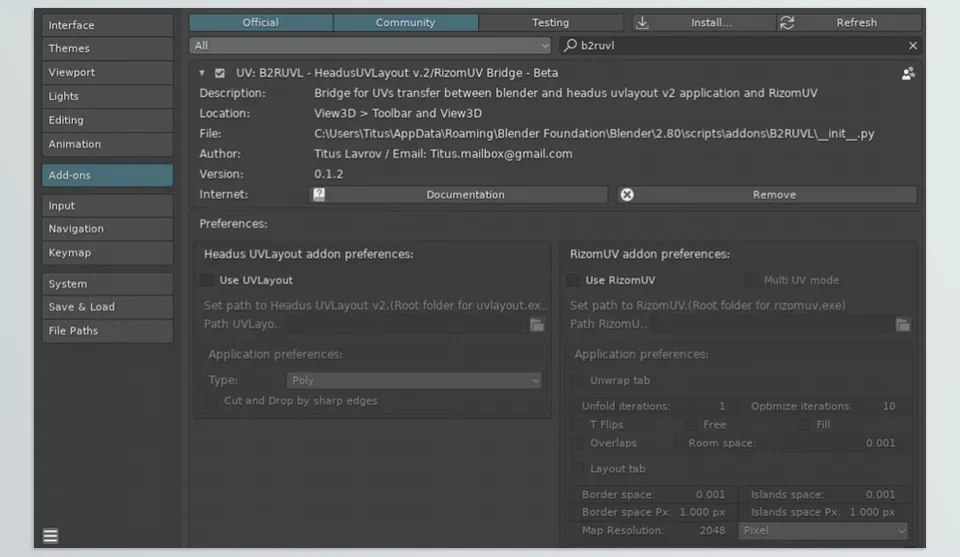The height and width of the screenshot is (557, 960).
Task: Click the Islands space Px field
Action: tap(822, 512)
